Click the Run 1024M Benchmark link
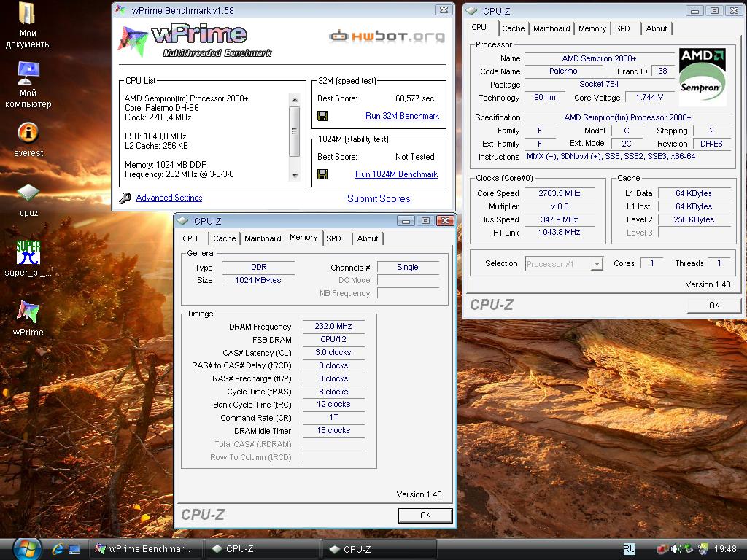 click(396, 174)
